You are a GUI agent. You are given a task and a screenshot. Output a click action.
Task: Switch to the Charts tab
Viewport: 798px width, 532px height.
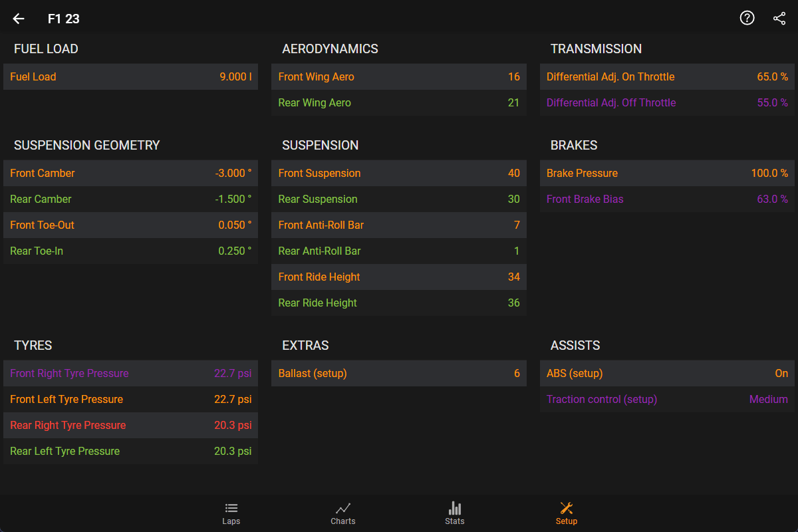tap(343, 513)
